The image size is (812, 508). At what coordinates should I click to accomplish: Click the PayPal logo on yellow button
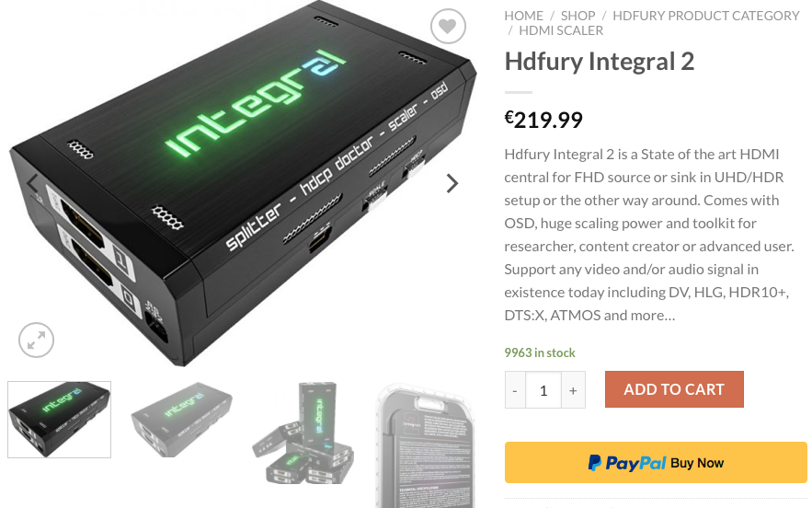627,462
